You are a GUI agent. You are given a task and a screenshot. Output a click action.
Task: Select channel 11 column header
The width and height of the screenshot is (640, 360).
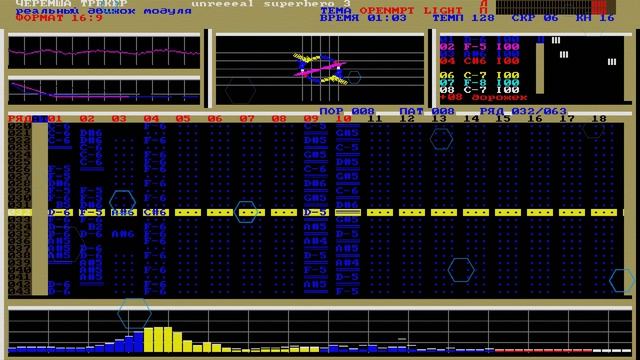pos(375,119)
